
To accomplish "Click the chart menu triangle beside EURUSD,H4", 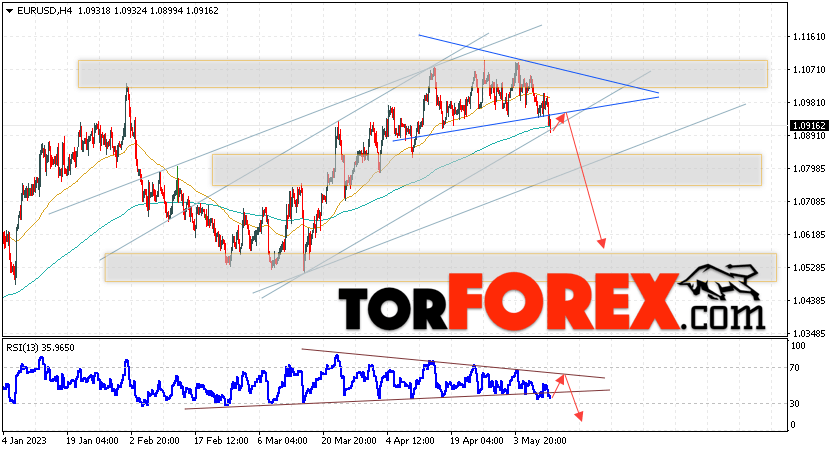I will [x=10, y=11].
